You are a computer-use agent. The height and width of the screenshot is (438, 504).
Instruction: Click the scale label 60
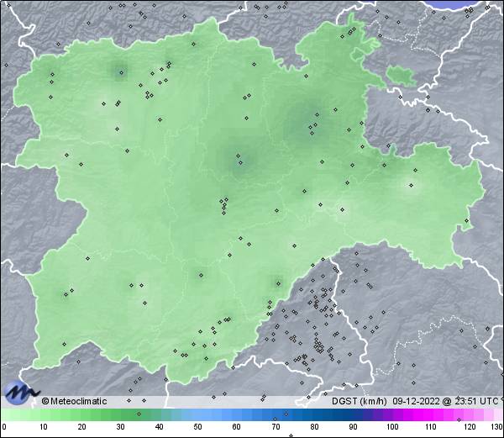[237, 427]
